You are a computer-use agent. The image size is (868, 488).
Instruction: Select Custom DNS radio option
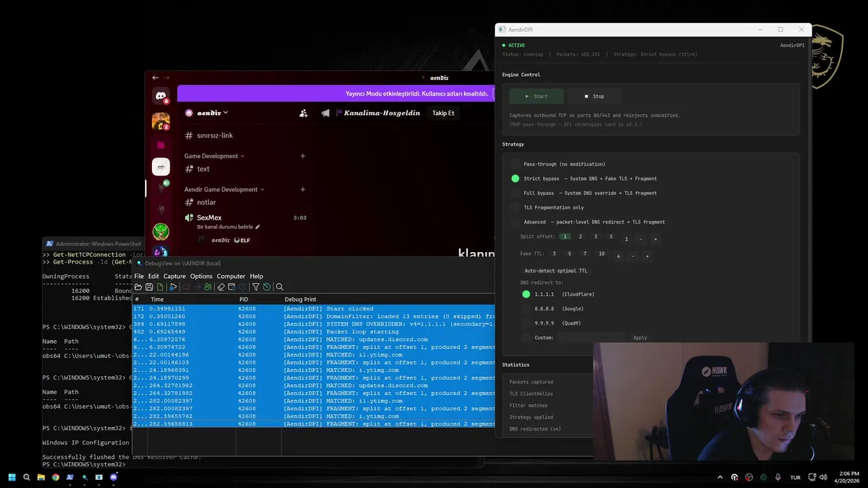click(x=526, y=338)
